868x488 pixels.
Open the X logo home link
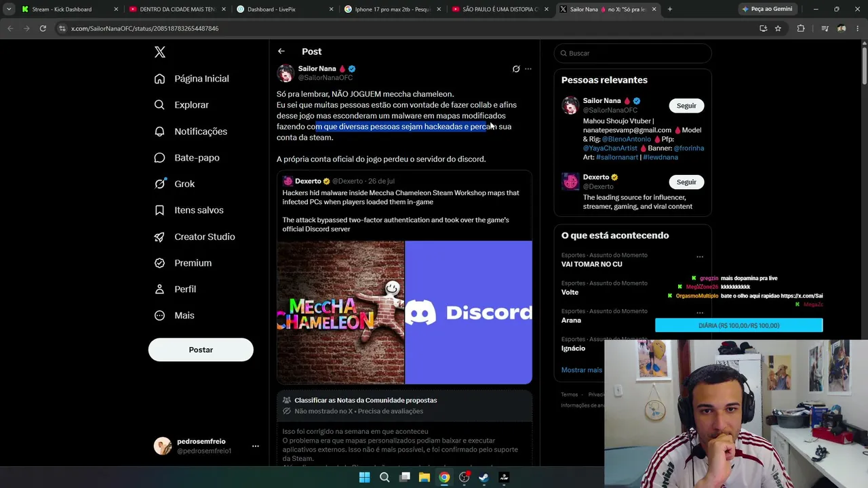(x=159, y=52)
